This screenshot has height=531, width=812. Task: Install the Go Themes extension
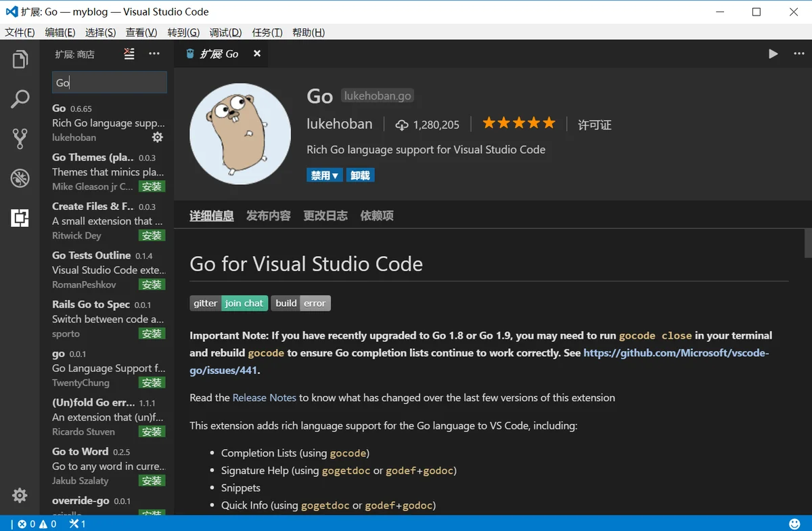pyautogui.click(x=152, y=186)
